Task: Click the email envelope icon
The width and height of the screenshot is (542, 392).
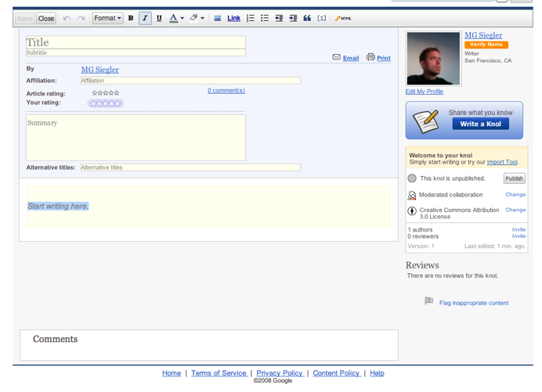Action: coord(336,57)
